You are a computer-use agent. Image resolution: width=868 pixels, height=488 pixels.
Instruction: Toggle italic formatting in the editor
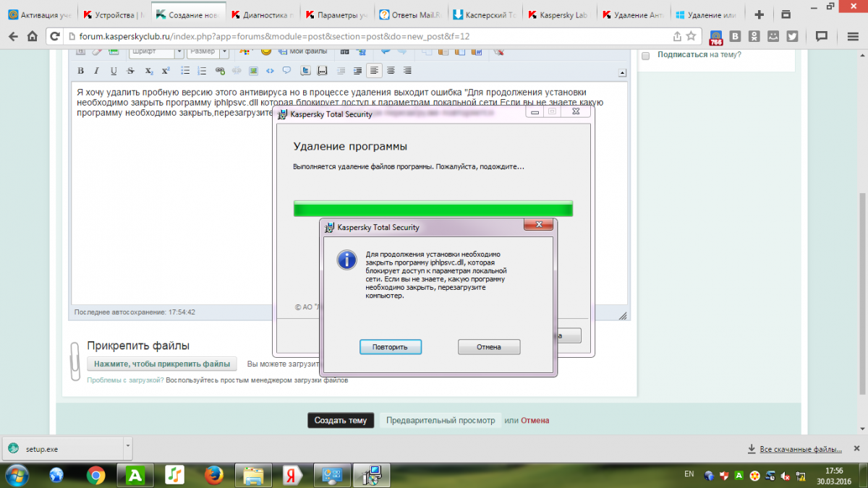(x=97, y=71)
